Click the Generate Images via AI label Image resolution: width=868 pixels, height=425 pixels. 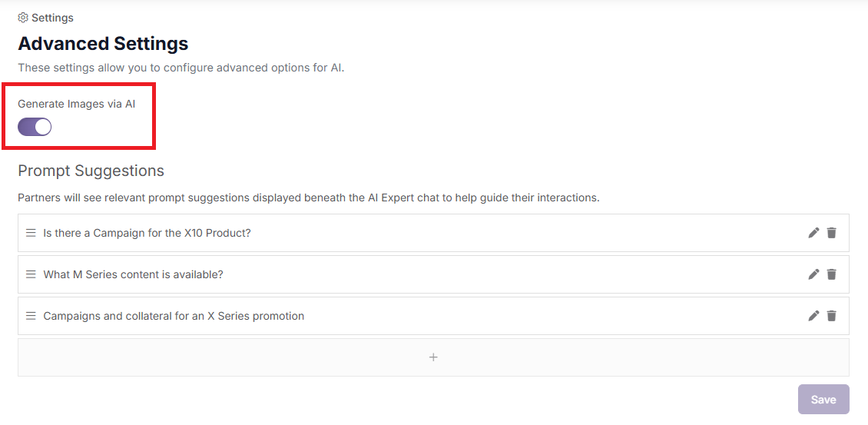76,104
